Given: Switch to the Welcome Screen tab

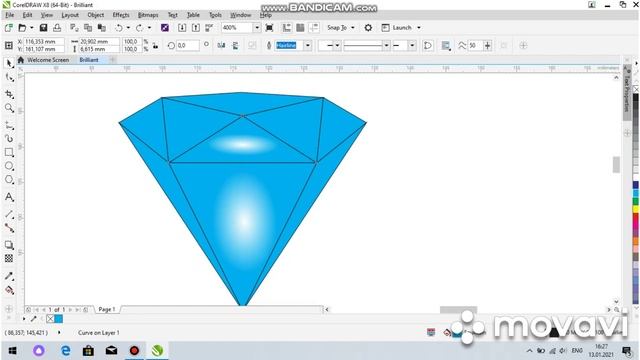Looking at the screenshot, I should pos(48,60).
